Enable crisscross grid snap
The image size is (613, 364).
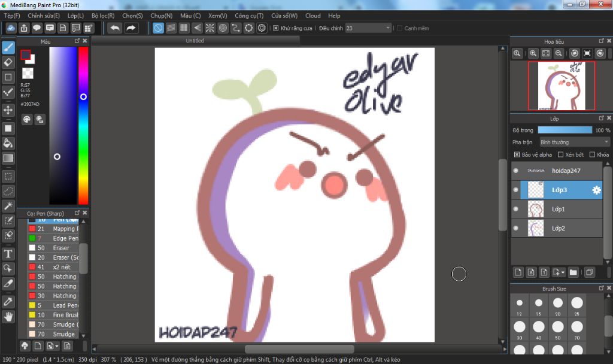(x=184, y=28)
